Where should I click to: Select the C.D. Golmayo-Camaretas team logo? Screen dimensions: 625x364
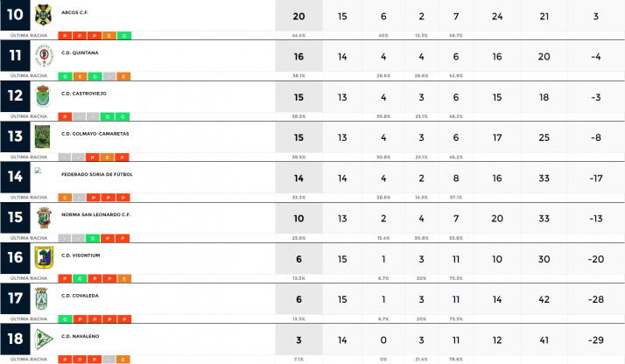click(x=43, y=136)
